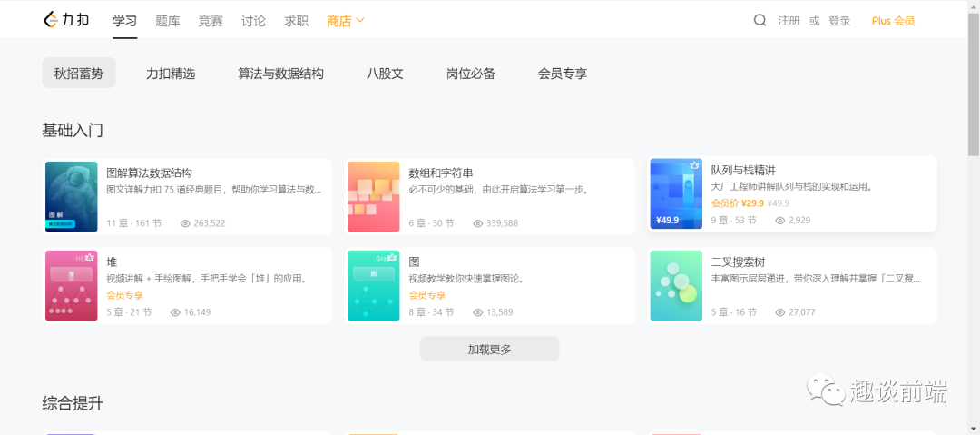Image resolution: width=980 pixels, height=435 pixels.
Task: Open the 二叉搜索树 course cover image
Action: [x=676, y=285]
